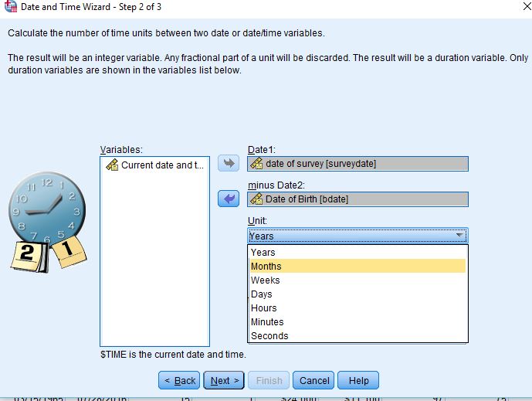Select Minutes as the unit
This screenshot has height=401, width=532.
click(357, 322)
